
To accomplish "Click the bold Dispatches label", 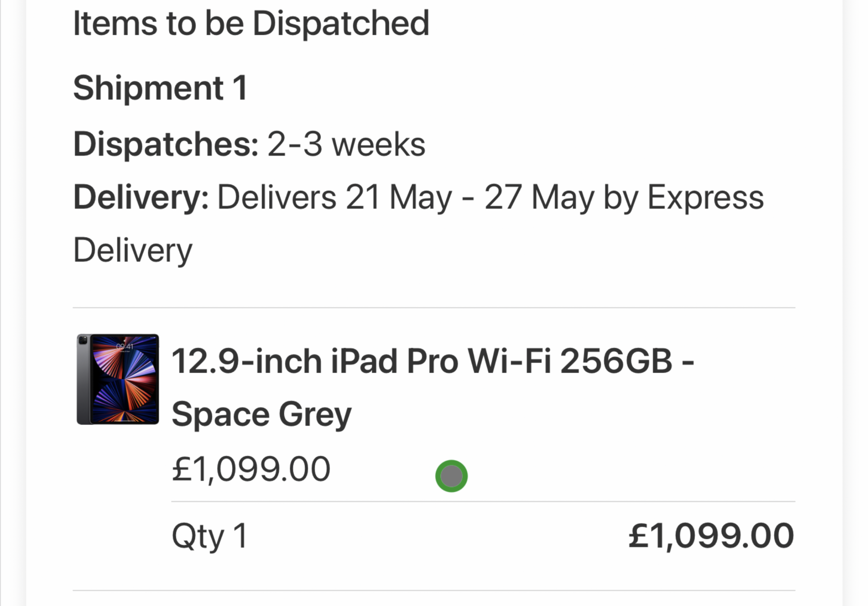I will 166,145.
